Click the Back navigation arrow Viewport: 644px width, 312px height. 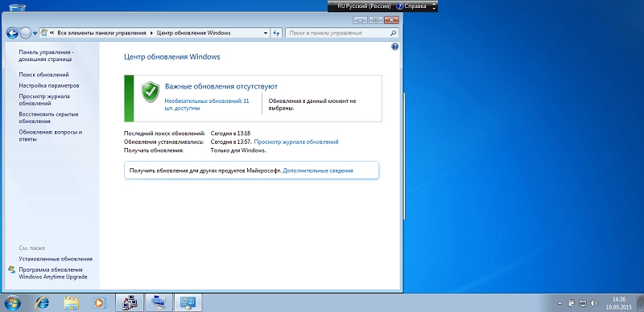coord(12,33)
